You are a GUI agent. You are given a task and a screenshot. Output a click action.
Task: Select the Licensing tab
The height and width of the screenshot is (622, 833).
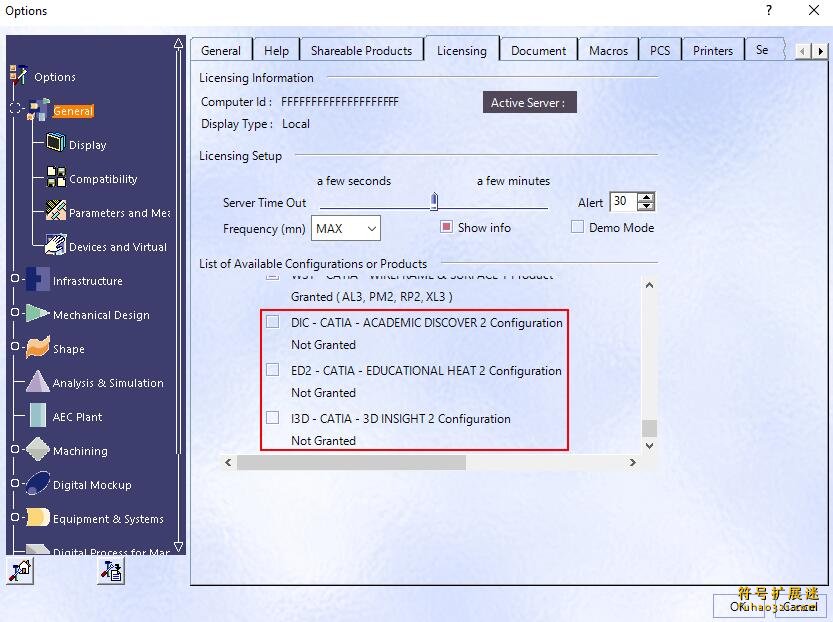[x=462, y=50]
